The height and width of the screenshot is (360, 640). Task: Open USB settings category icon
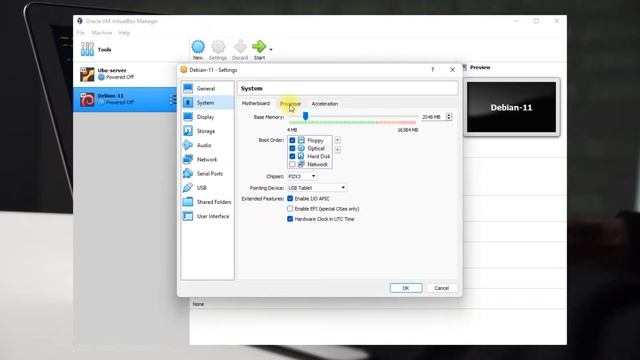188,188
